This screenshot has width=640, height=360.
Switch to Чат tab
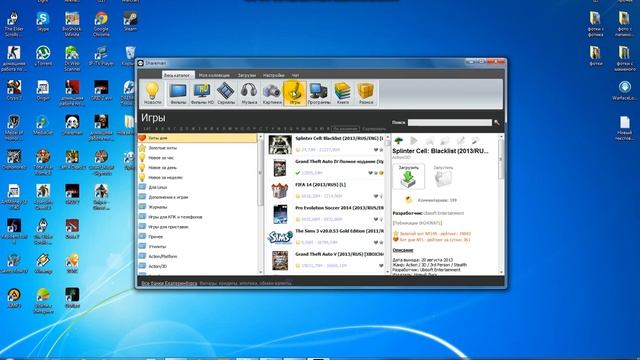(x=295, y=75)
